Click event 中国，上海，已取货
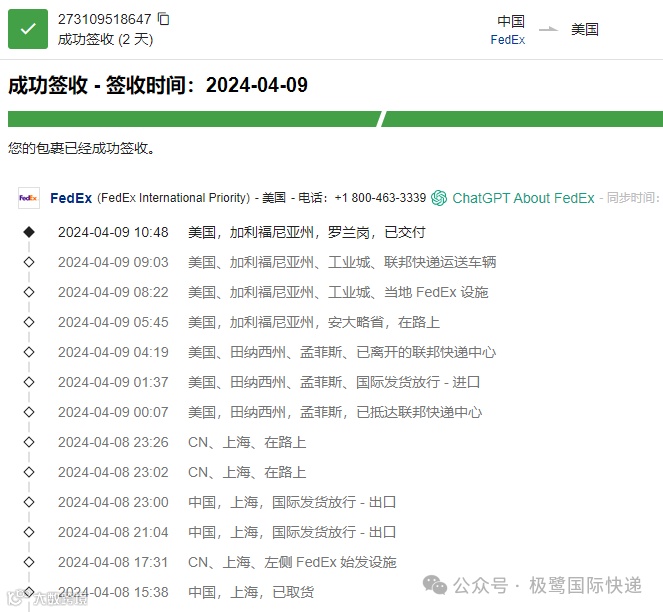The width and height of the screenshot is (663, 612). (x=251, y=593)
